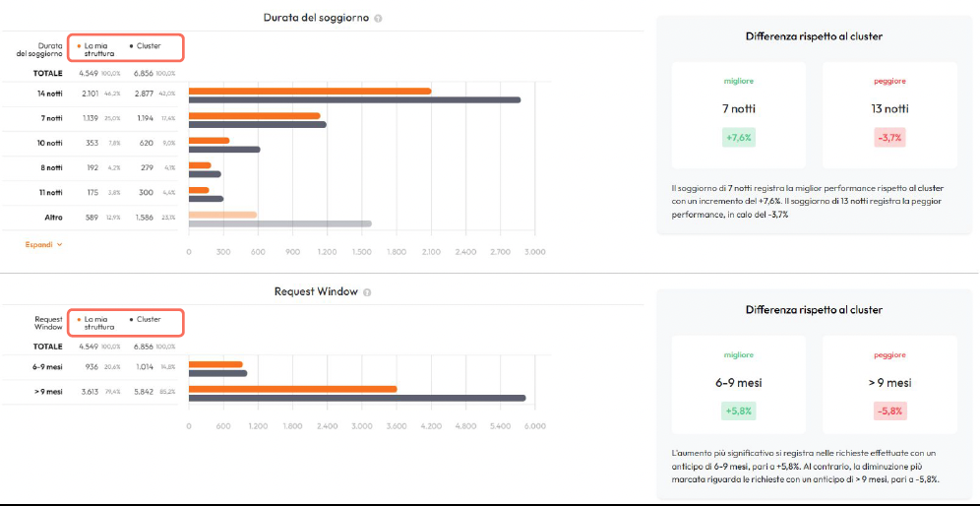This screenshot has height=506, width=980.
Task: Click the gray cluster bar for 6-9 mesi
Action: pyautogui.click(x=217, y=373)
